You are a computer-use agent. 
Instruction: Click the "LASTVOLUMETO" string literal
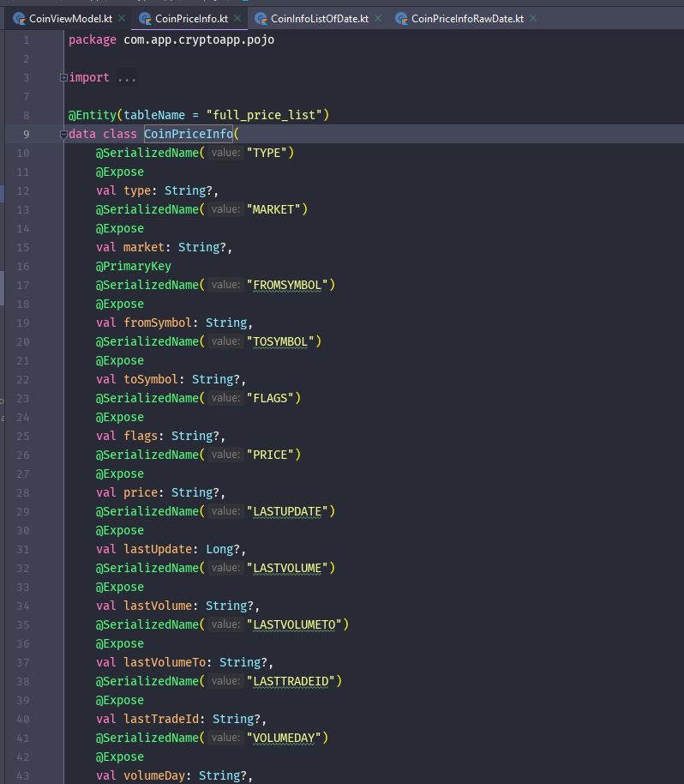coord(294,625)
